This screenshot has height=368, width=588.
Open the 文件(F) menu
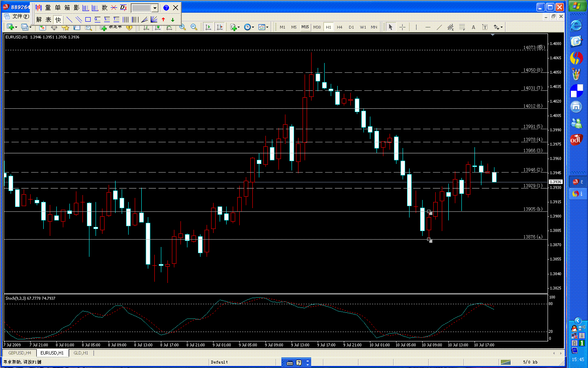pyautogui.click(x=20, y=16)
